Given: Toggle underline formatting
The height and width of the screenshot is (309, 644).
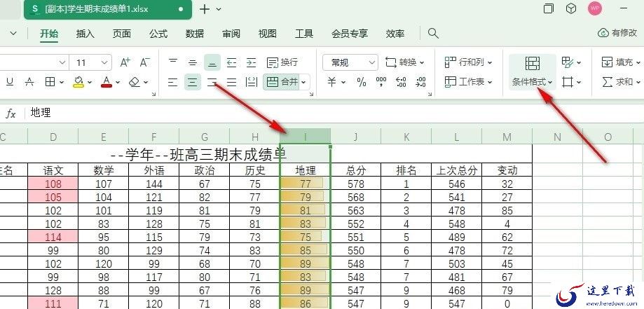Looking at the screenshot, I should pos(9,82).
